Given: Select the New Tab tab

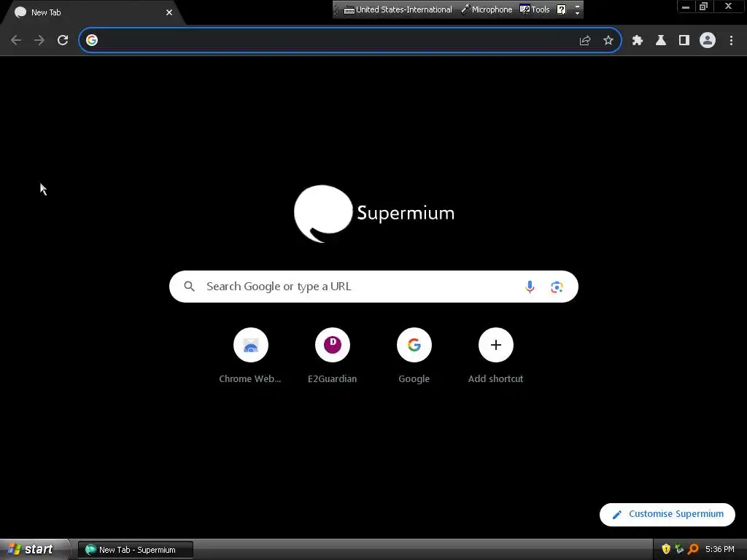Looking at the screenshot, I should (91, 12).
